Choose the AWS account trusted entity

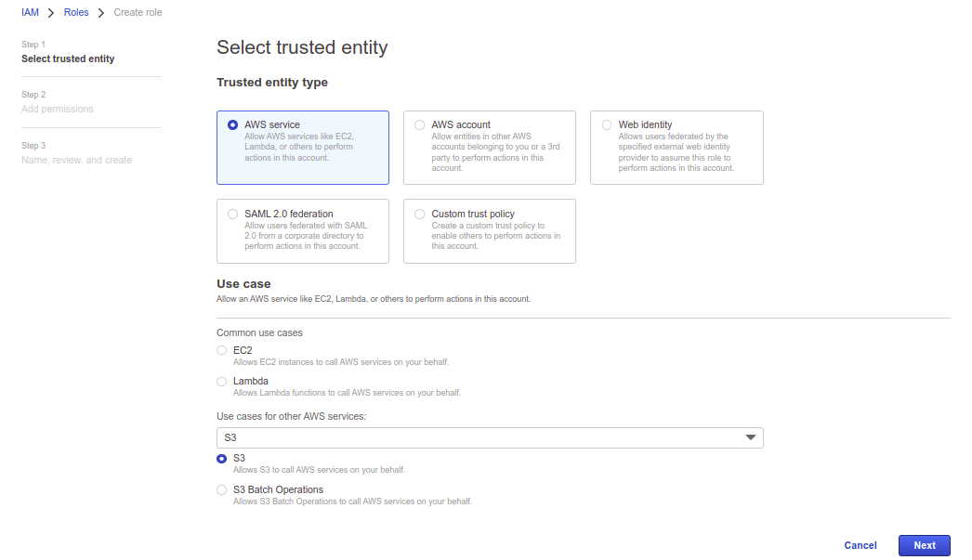point(420,124)
